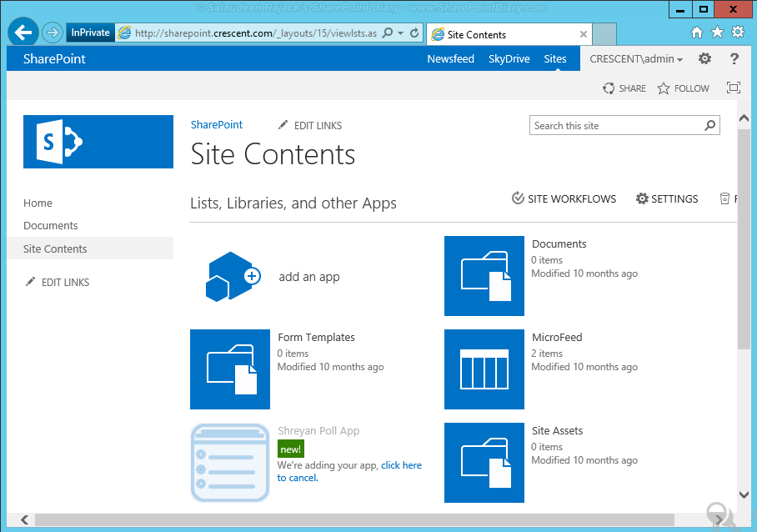Click the 'click here' cancel link

pyautogui.click(x=401, y=465)
